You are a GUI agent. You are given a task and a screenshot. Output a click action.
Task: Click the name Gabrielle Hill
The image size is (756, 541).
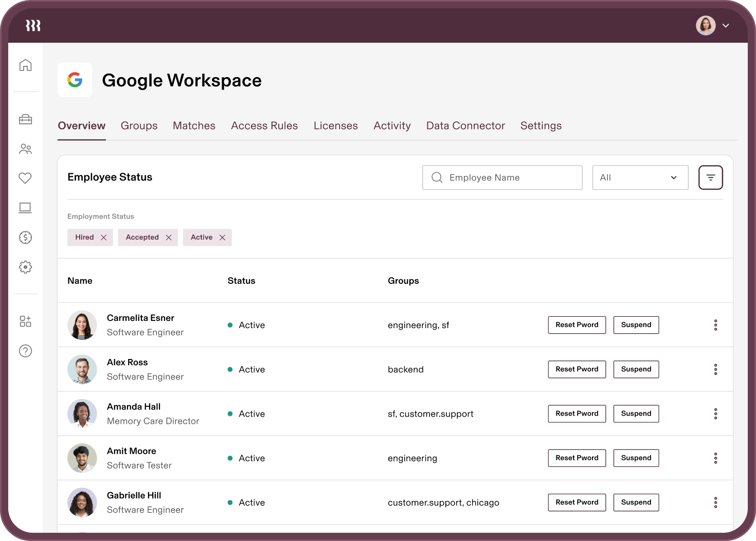134,495
